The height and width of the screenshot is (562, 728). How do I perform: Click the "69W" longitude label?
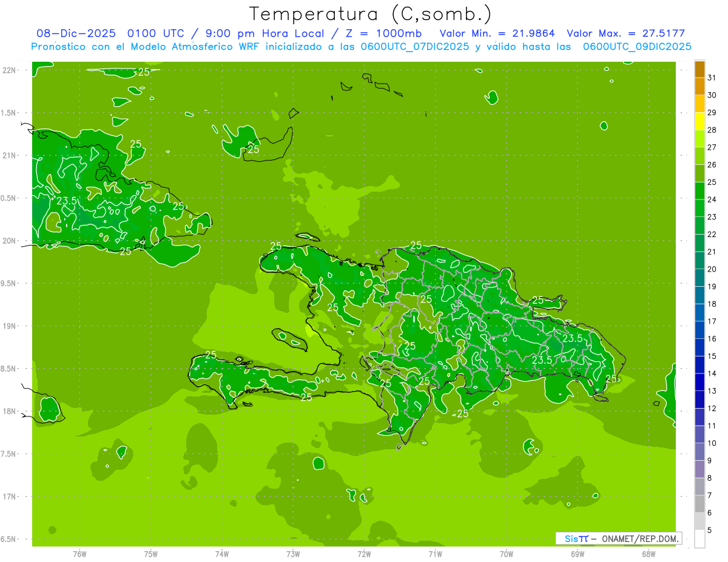pos(578,554)
